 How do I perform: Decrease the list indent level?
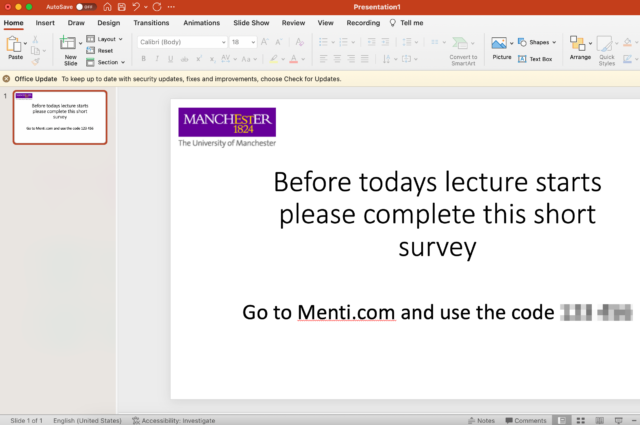[x=371, y=42]
